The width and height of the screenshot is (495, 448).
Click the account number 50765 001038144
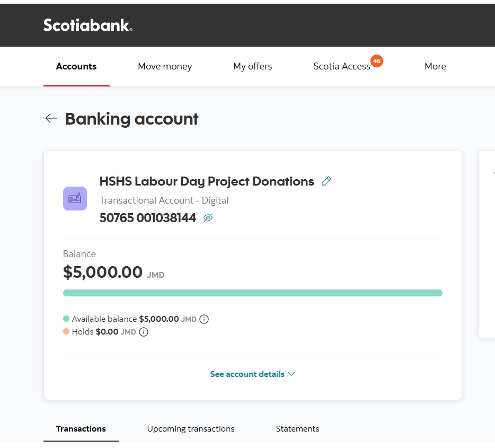(148, 218)
